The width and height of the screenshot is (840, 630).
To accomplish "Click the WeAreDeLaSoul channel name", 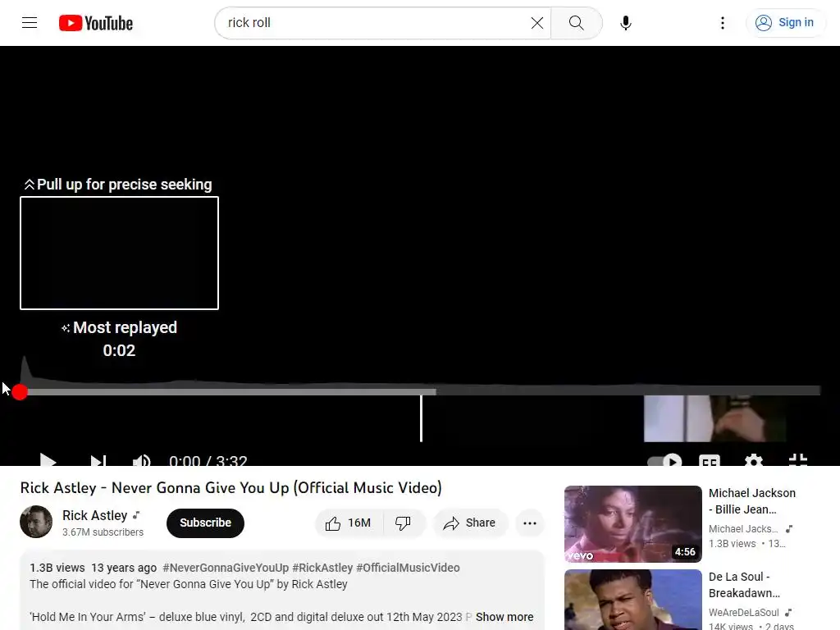I will tap(743, 612).
